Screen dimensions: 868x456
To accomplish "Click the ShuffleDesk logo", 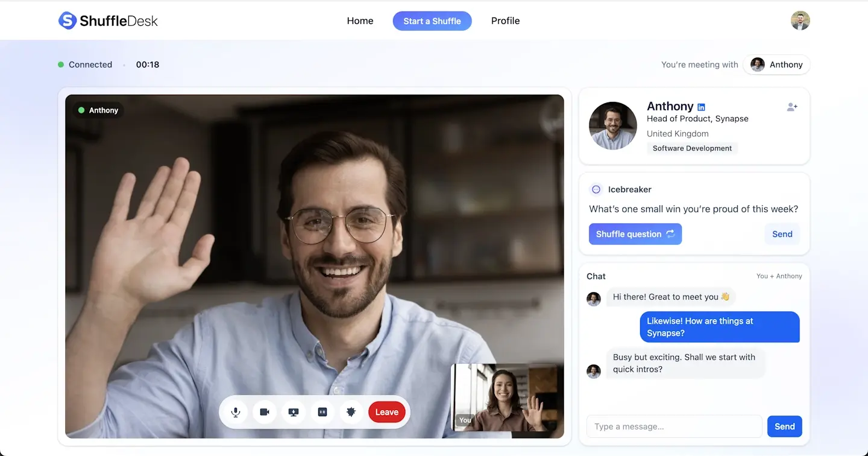I will click(x=107, y=20).
